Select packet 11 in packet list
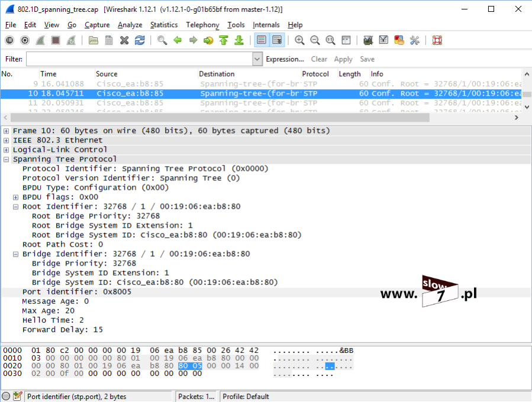This screenshot has width=532, height=402. pos(261,103)
